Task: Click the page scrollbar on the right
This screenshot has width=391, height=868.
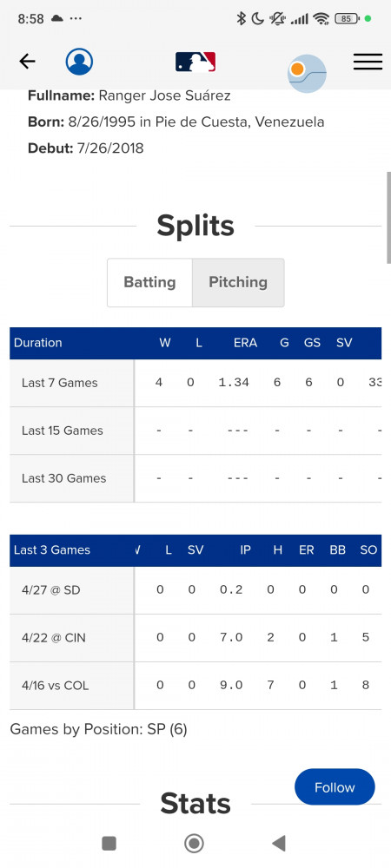Action: pos(388,218)
